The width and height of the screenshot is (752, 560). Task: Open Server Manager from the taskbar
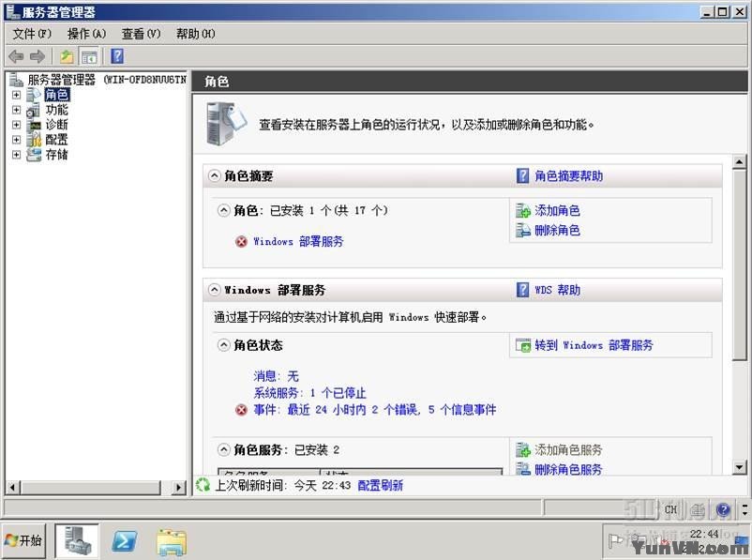point(77,541)
